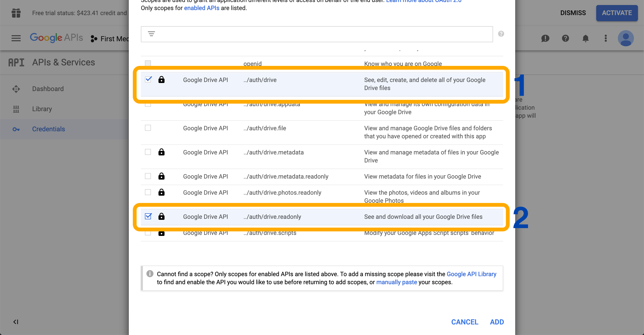Click the text ../auth/drive.metadata.readonly
This screenshot has height=335, width=644.
coord(286,176)
